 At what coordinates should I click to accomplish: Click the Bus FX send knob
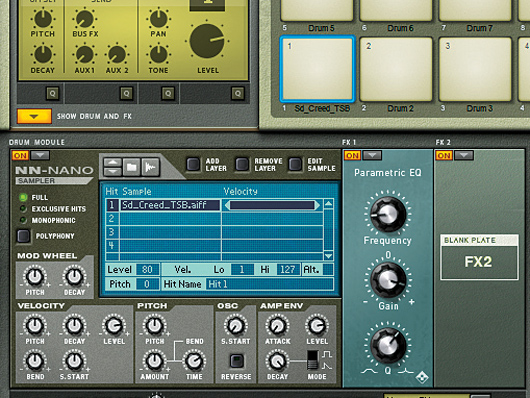click(85, 19)
